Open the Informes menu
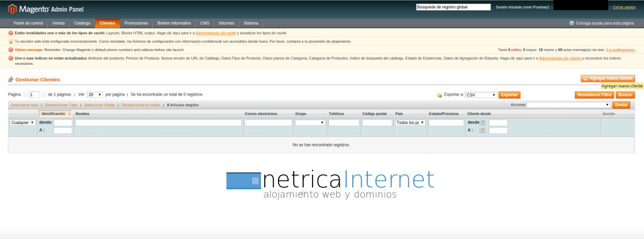This screenshot has height=239, width=644. (226, 23)
